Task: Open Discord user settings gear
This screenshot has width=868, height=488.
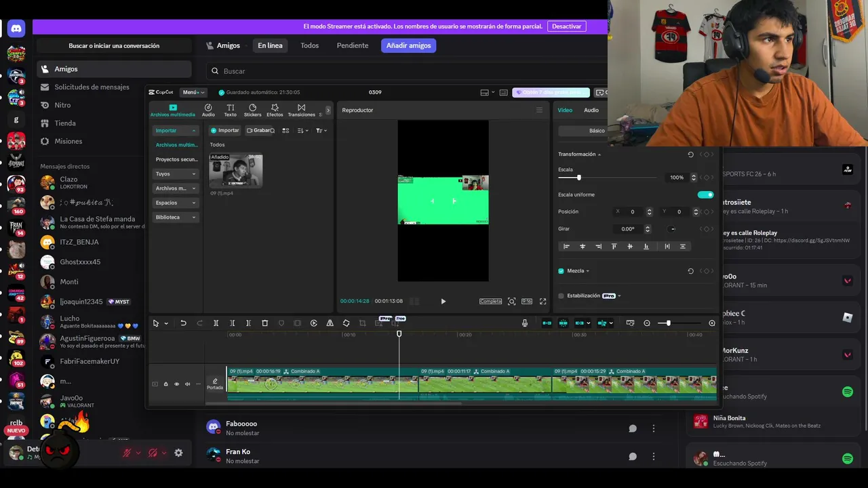Action: 178,453
